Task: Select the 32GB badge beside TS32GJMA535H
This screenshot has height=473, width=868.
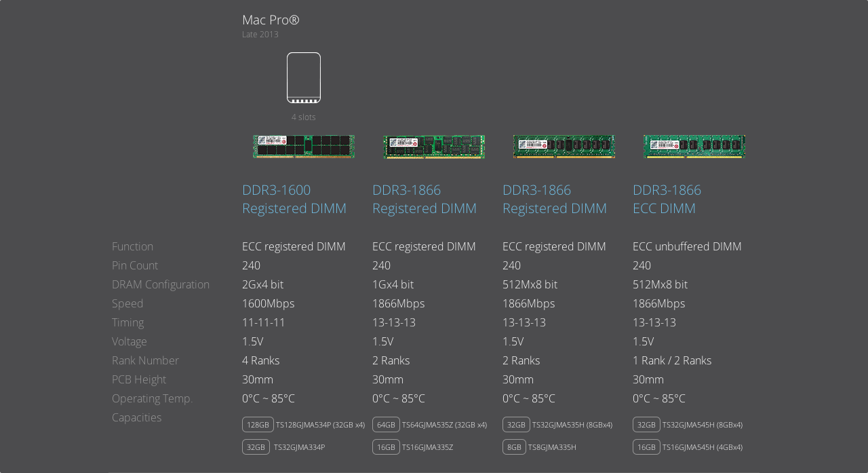Action: pos(516,425)
